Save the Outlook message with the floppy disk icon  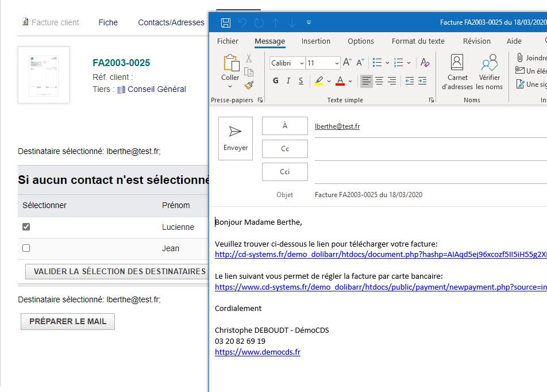pos(226,22)
